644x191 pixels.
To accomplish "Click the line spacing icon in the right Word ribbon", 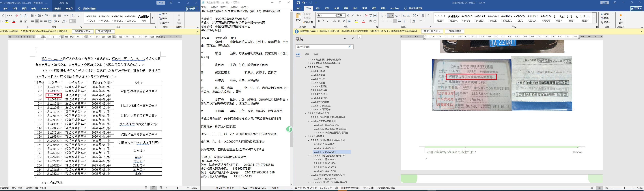I will 406,21.
